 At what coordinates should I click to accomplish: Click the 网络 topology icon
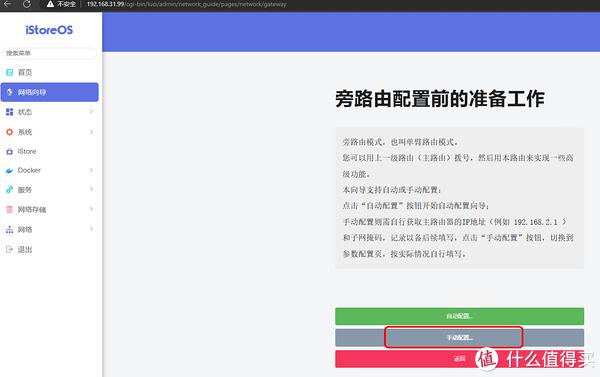[10, 230]
